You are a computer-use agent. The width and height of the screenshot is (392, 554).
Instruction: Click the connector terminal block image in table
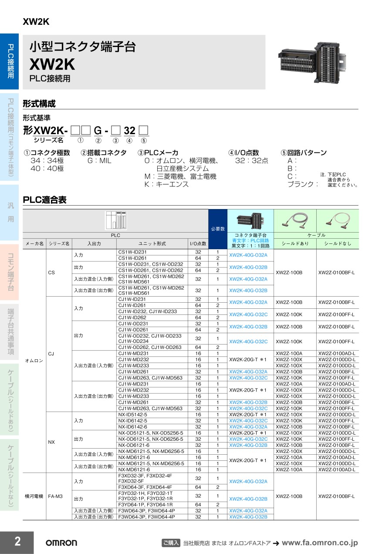point(250,221)
